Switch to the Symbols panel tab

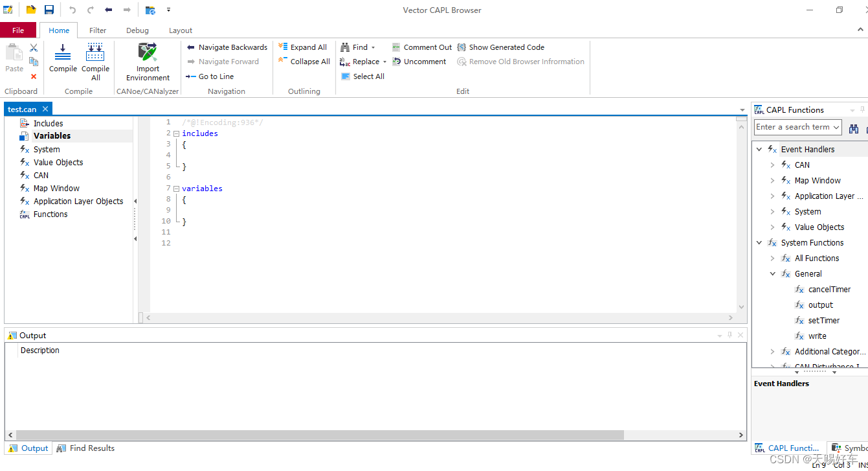(849, 448)
